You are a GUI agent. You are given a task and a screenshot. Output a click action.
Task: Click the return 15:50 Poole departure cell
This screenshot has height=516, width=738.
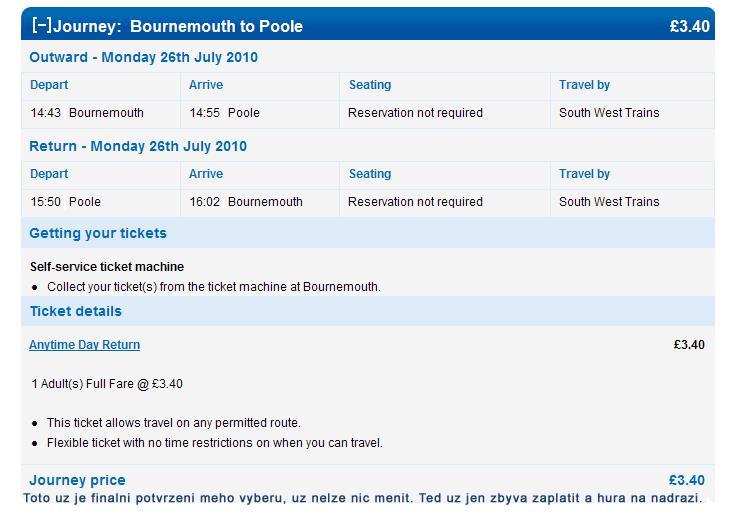(101, 202)
